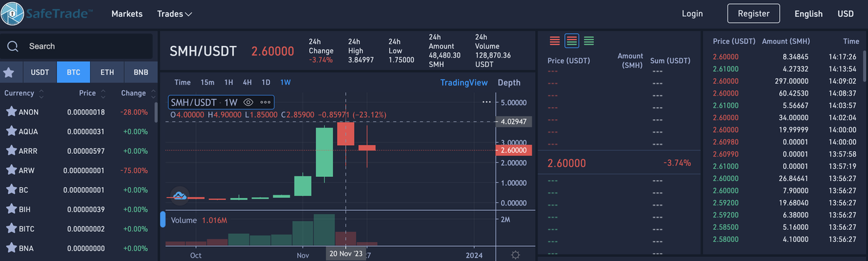Click the TradingView logo on chart
868x261 pixels.
[x=179, y=197]
